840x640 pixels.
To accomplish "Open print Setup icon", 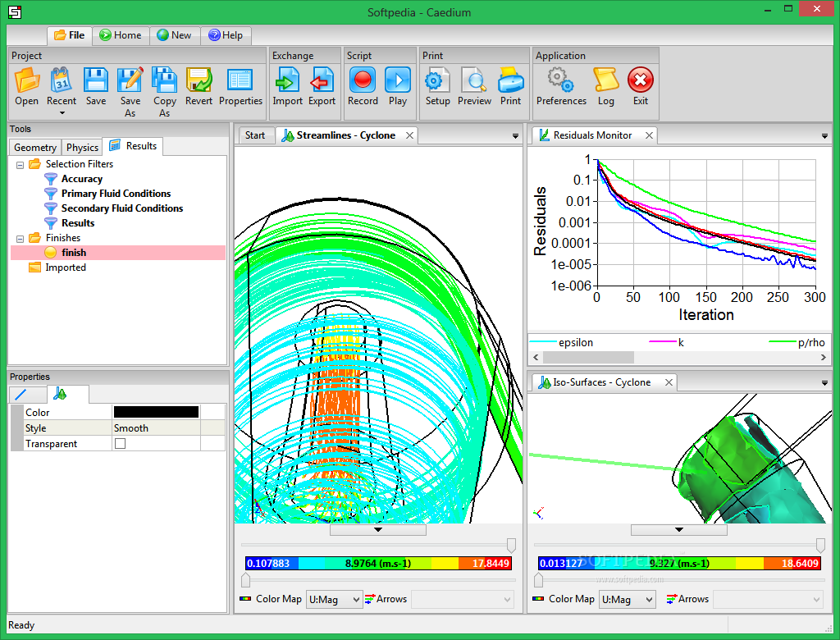I will pos(438,80).
